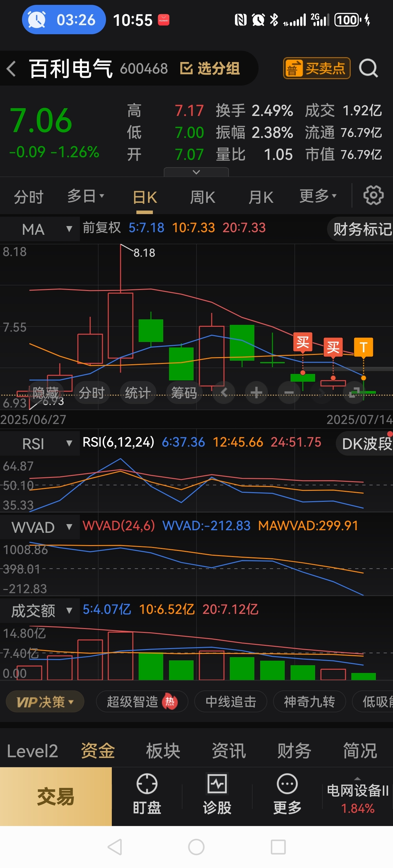Tap 超级智造 hot strategy chip
This screenshot has height=868, width=393.
142,702
